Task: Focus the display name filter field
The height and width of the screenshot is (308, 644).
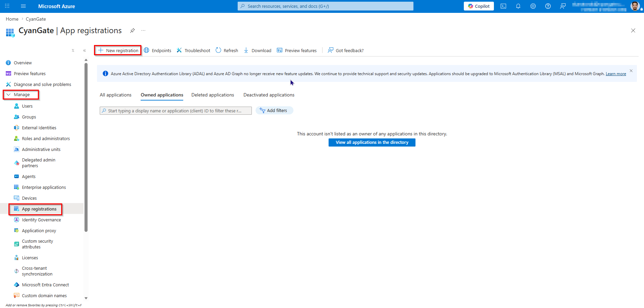Action: [x=176, y=111]
